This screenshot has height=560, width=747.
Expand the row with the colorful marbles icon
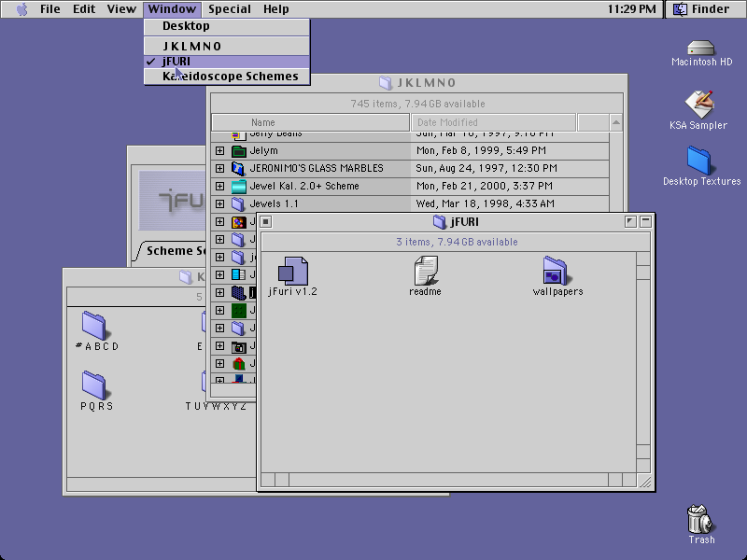coord(219,222)
